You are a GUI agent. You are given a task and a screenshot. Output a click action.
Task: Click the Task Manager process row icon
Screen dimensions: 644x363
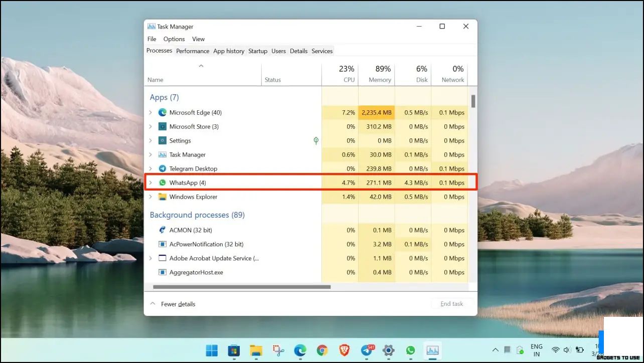point(163,154)
